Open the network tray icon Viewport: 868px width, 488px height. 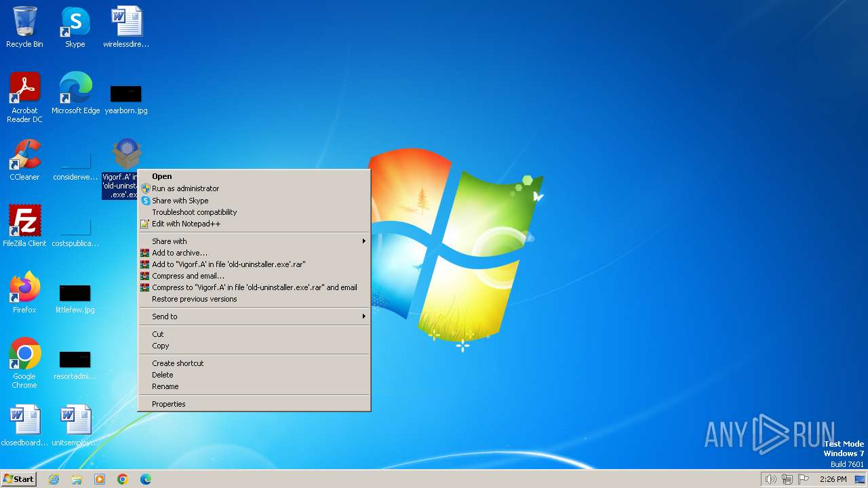pos(787,479)
